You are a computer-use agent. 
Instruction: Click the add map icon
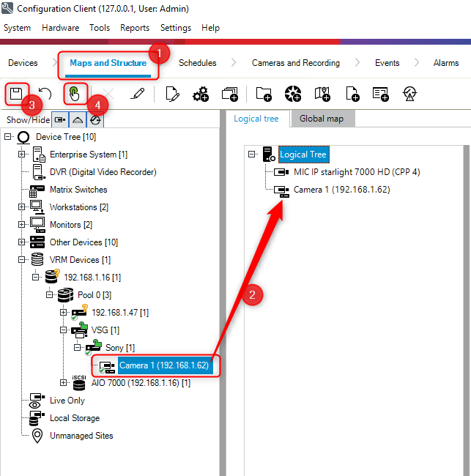pos(322,94)
